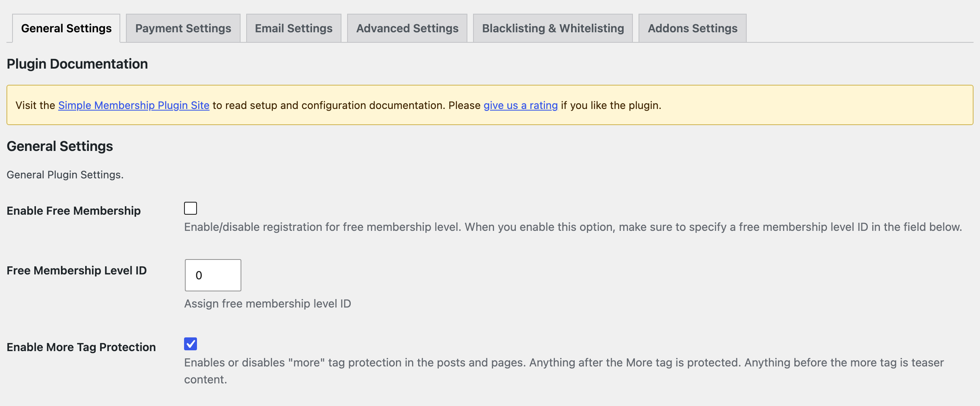Open Blacklisting & Whitelisting tab
The image size is (980, 406).
[553, 28]
